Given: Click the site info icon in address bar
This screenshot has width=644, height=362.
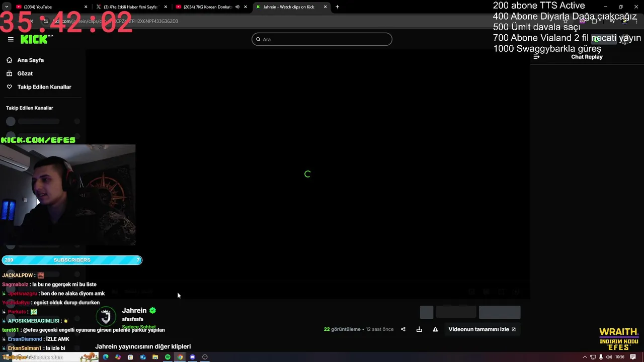Looking at the screenshot, I should click(46, 21).
